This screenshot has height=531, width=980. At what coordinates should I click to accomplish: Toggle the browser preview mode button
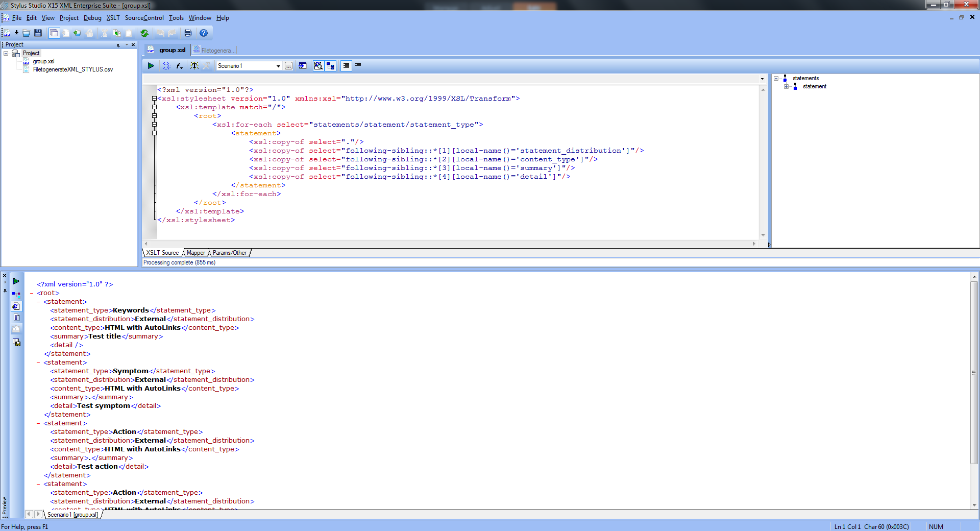(x=16, y=306)
